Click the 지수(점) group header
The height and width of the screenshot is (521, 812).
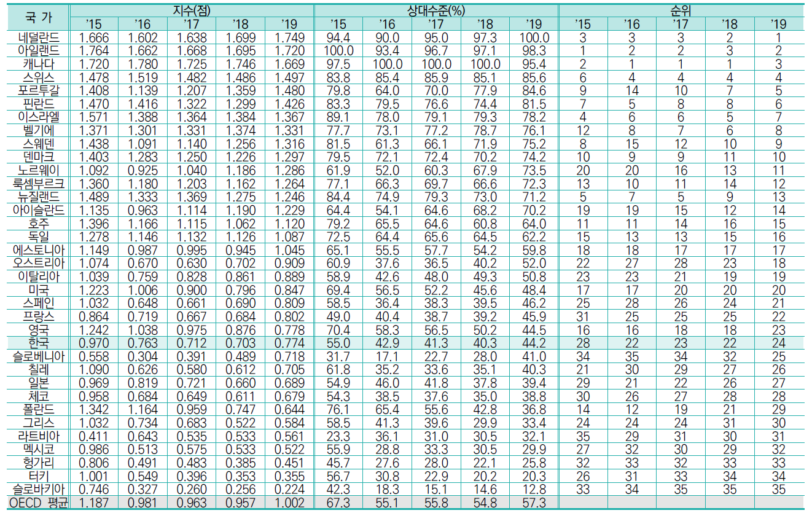pos(192,10)
